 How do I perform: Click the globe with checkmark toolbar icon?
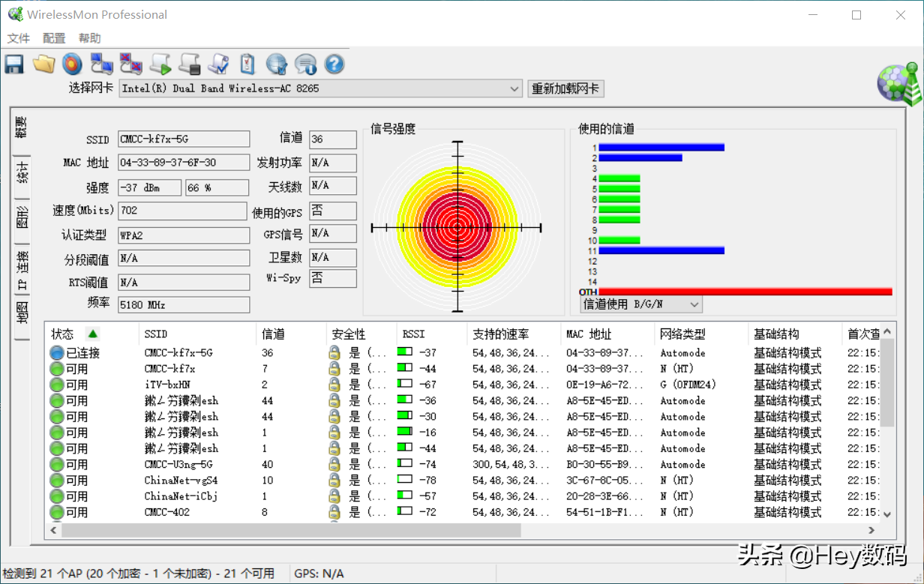coord(277,64)
